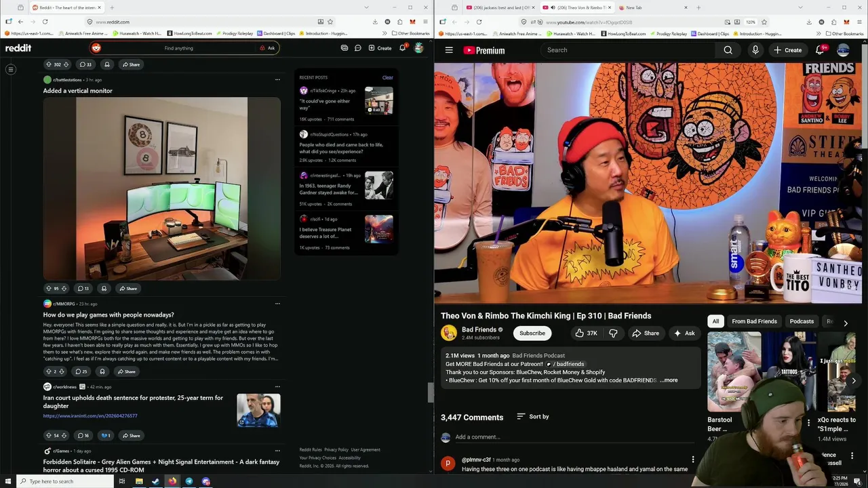
Task: Open the iranintl.com article link
Action: pyautogui.click(x=90, y=415)
